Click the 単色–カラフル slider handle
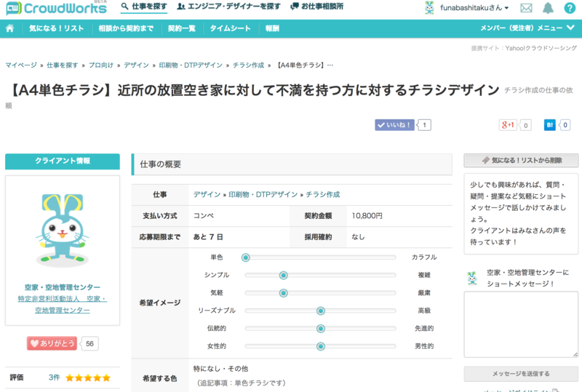This screenshot has height=392, width=582. point(246,257)
